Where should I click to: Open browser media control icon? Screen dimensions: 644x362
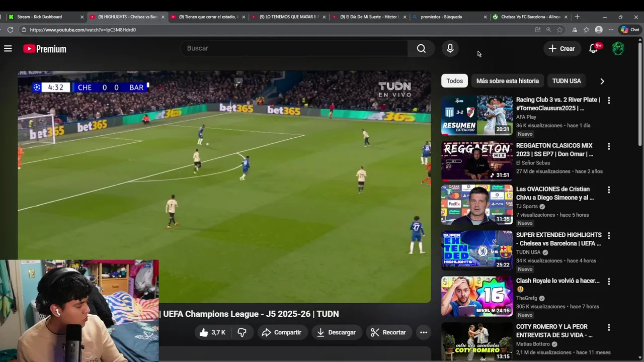[574, 30]
